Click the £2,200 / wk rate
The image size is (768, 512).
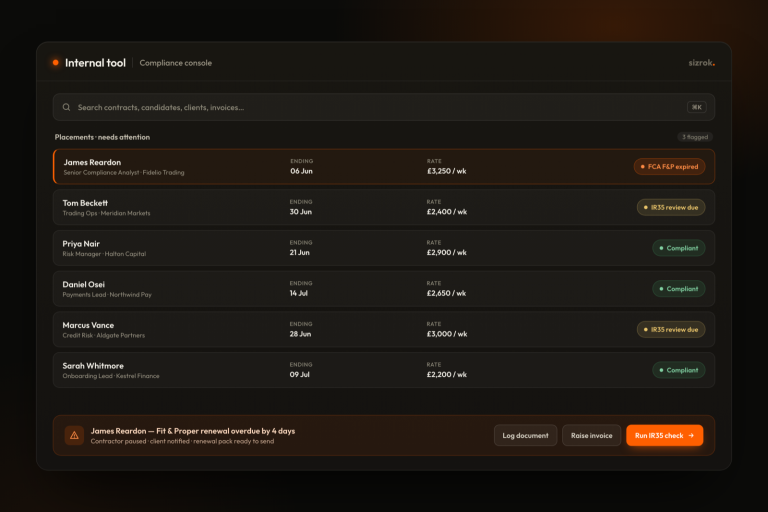(x=447, y=374)
